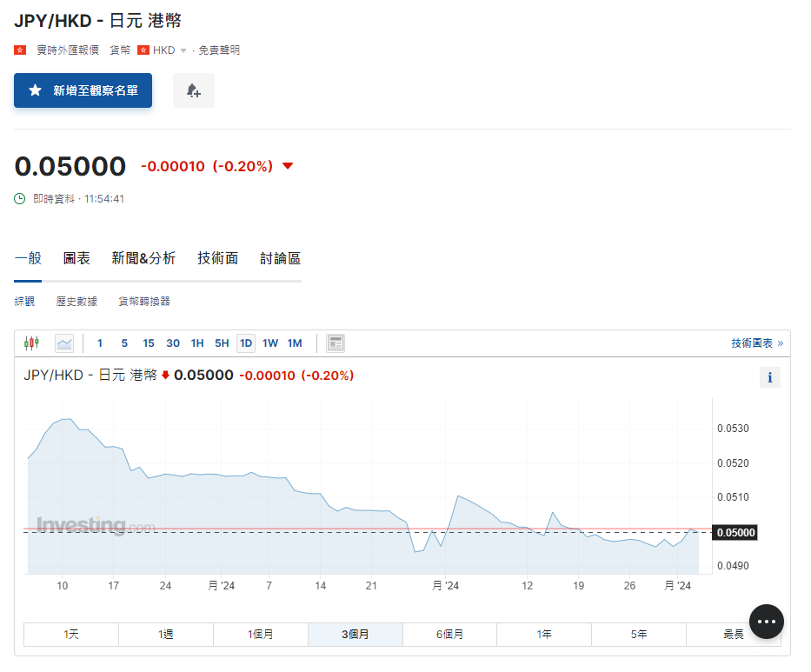Select the 5H chart interval
811x672 pixels.
point(222,343)
